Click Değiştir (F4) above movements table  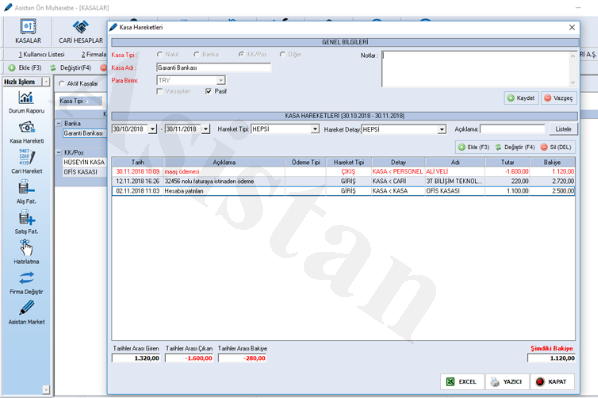pos(515,147)
